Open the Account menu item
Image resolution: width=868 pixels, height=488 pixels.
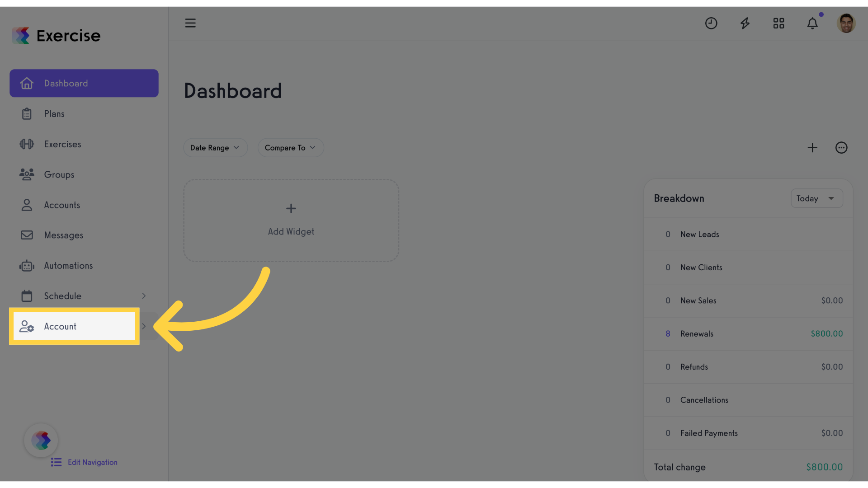75,326
